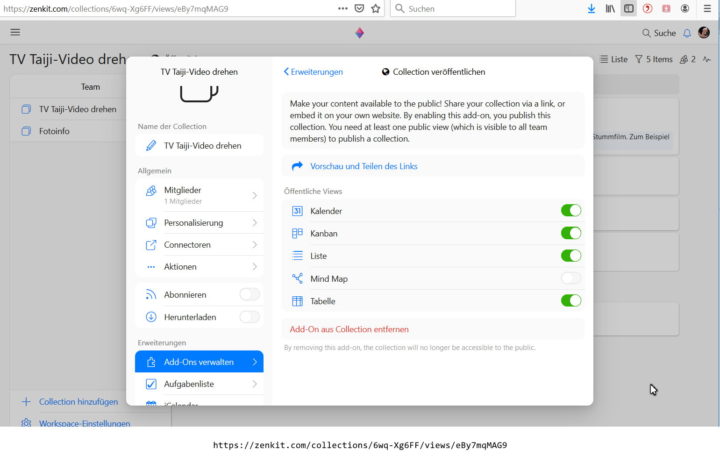Open the notifications bell

tap(687, 33)
